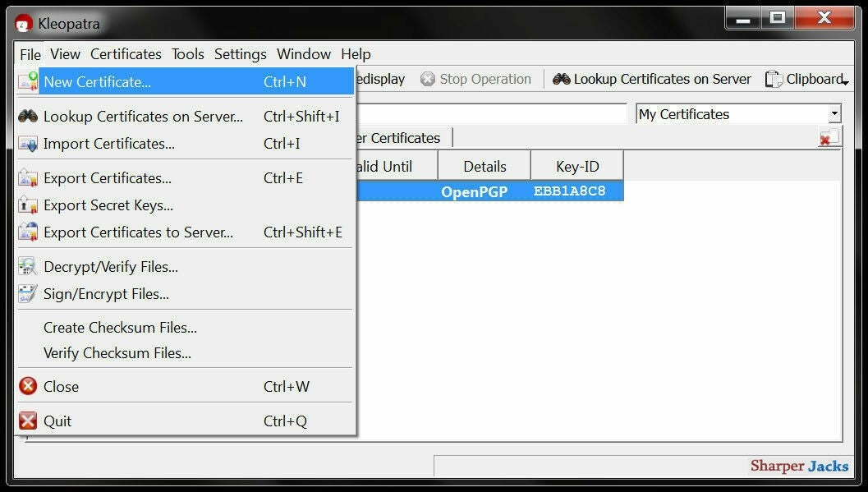Screen dimensions: 868x492
Task: Click the Stop Operation icon in the toolbar
Action: 428,80
